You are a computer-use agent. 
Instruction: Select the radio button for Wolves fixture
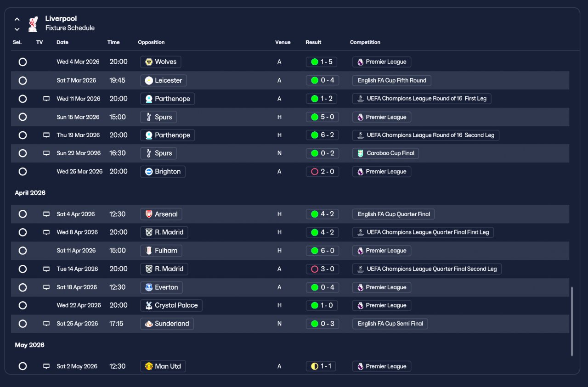click(23, 62)
